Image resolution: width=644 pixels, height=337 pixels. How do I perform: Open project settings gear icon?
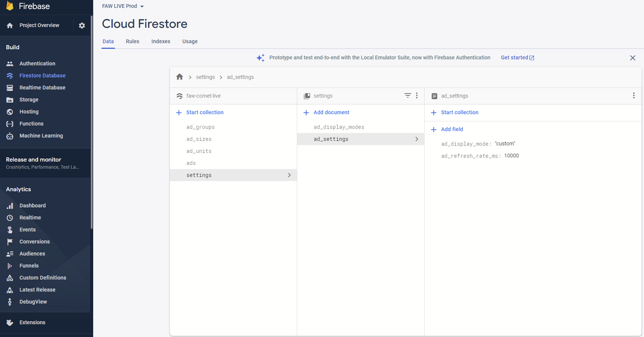[x=82, y=26]
